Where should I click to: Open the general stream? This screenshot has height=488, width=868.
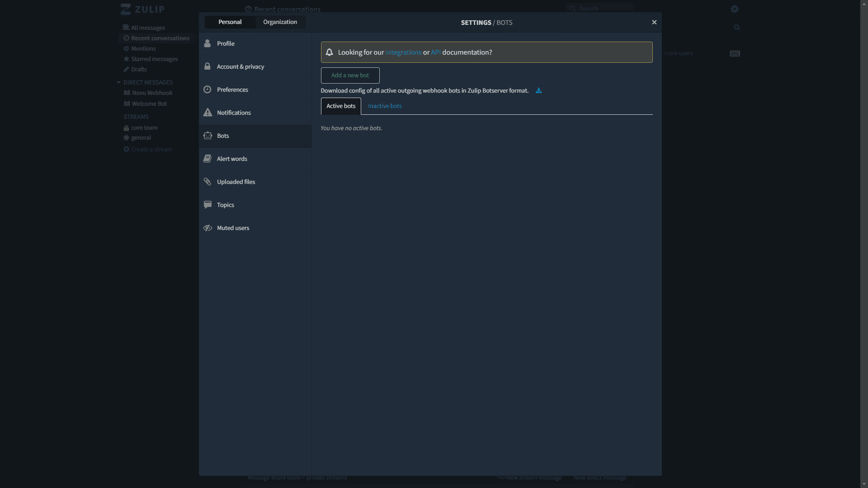point(141,138)
